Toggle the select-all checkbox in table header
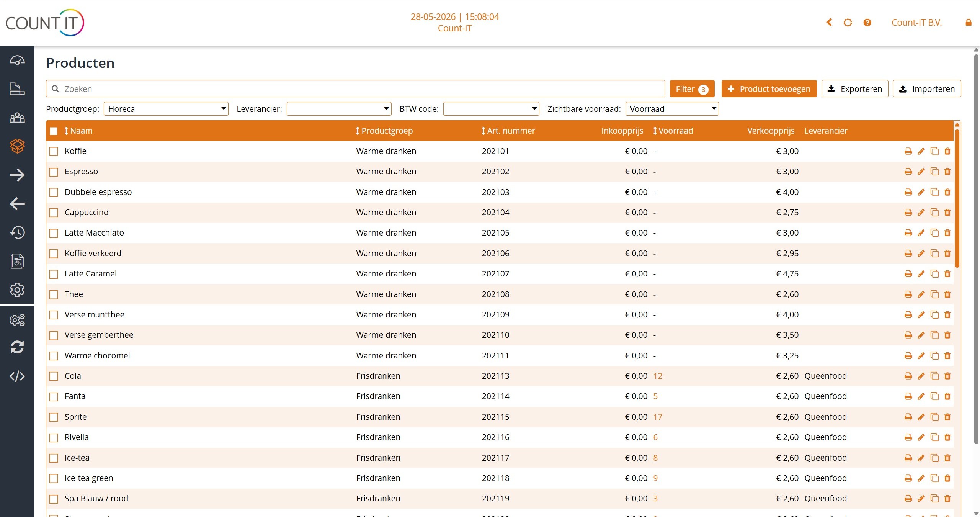 pyautogui.click(x=54, y=131)
